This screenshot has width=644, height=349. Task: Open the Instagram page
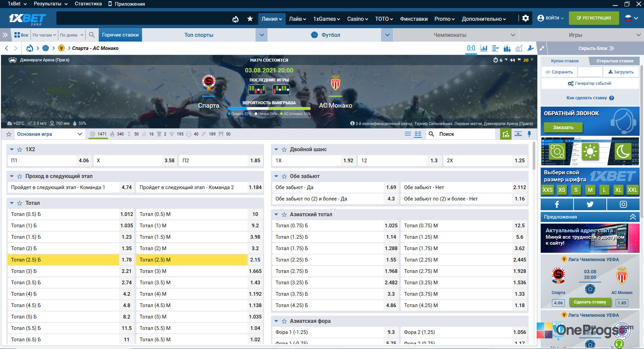(623, 204)
